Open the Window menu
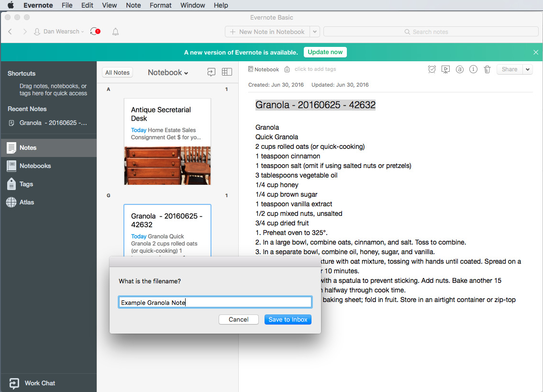 [x=192, y=5]
